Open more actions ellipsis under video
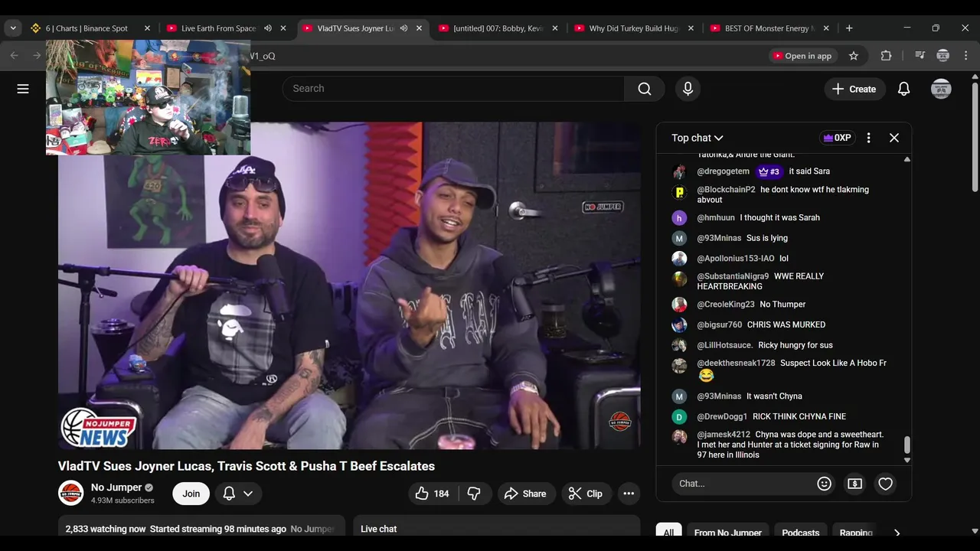Viewport: 980px width, 551px height. [629, 494]
